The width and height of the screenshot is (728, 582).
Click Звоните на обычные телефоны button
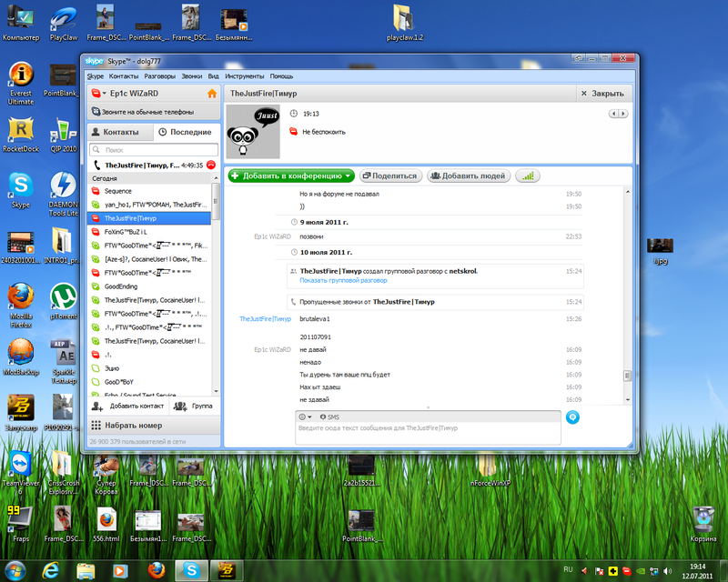tap(154, 112)
